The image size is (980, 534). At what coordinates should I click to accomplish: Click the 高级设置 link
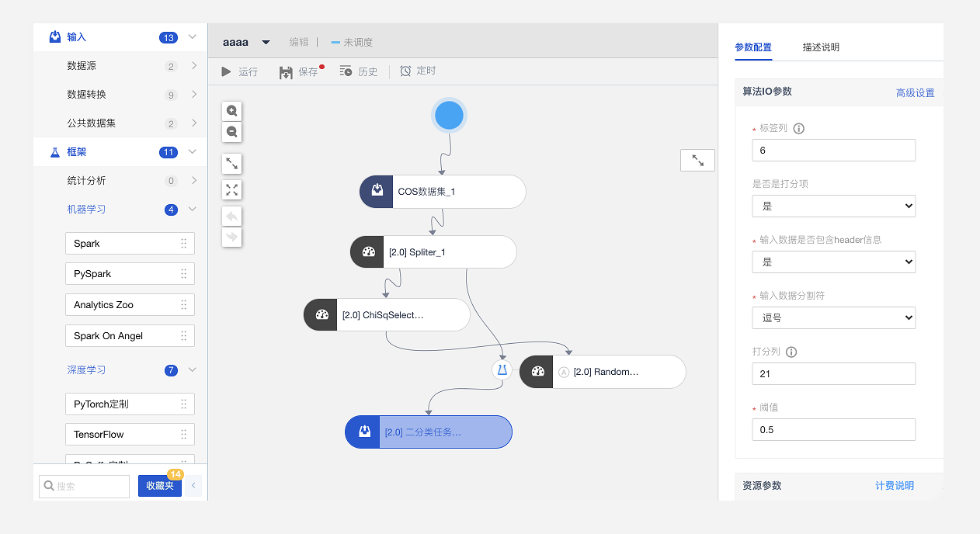[915, 93]
